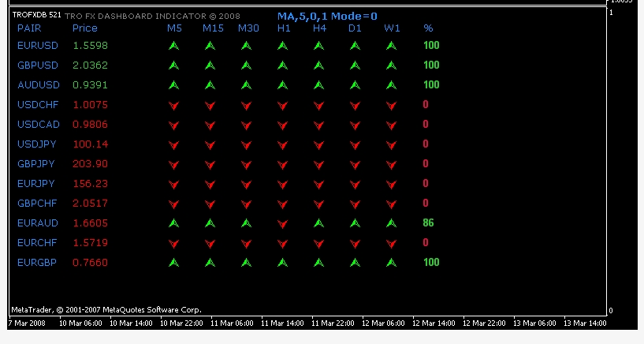The width and height of the screenshot is (644, 344).
Task: Click the MA,5,0,1 Mode=0 label
Action: [327, 16]
